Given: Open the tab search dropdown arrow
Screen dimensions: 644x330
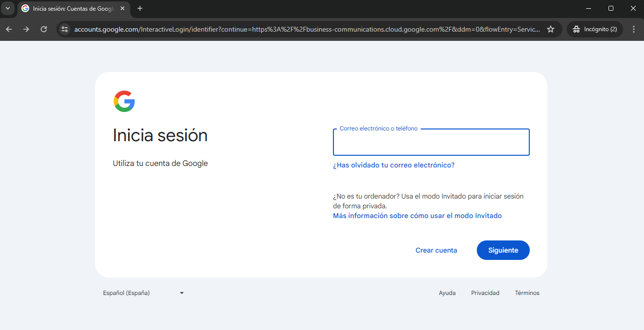Looking at the screenshot, I should point(7,8).
